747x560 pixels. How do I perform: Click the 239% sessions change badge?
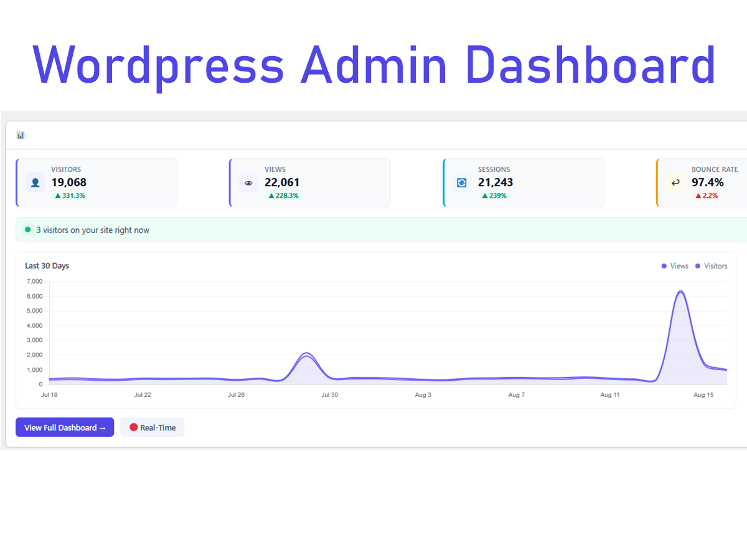tap(495, 195)
